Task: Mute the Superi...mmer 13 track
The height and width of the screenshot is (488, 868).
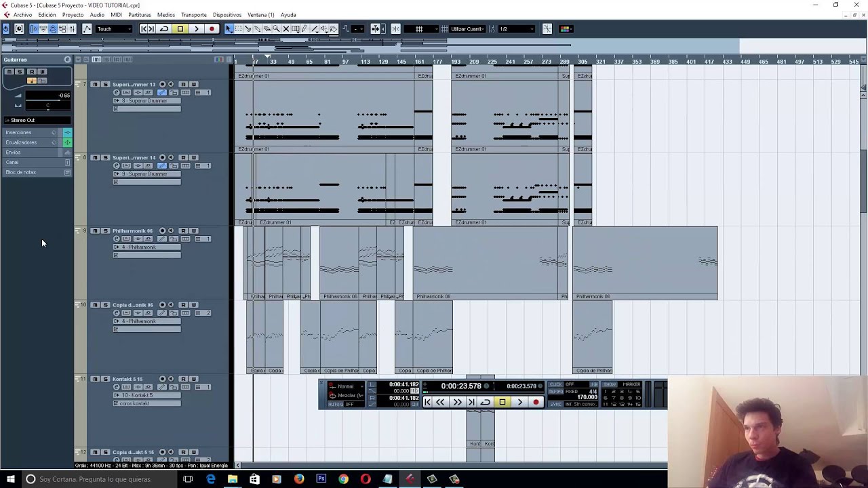Action: pyautogui.click(x=95, y=84)
